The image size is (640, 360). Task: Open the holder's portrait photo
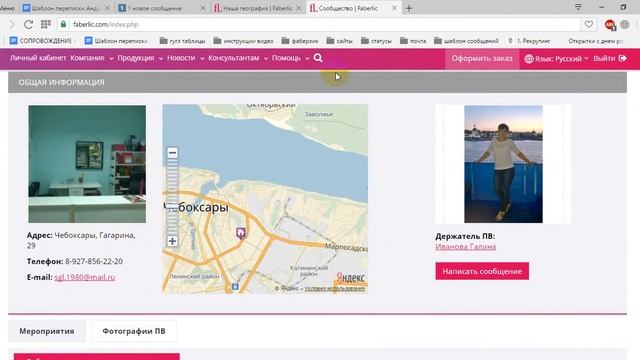point(503,164)
